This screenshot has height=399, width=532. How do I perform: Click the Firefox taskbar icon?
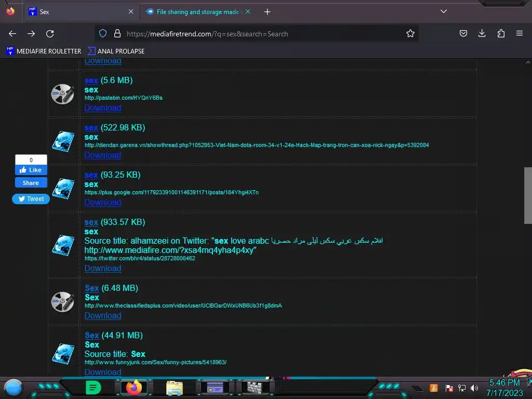click(134, 387)
